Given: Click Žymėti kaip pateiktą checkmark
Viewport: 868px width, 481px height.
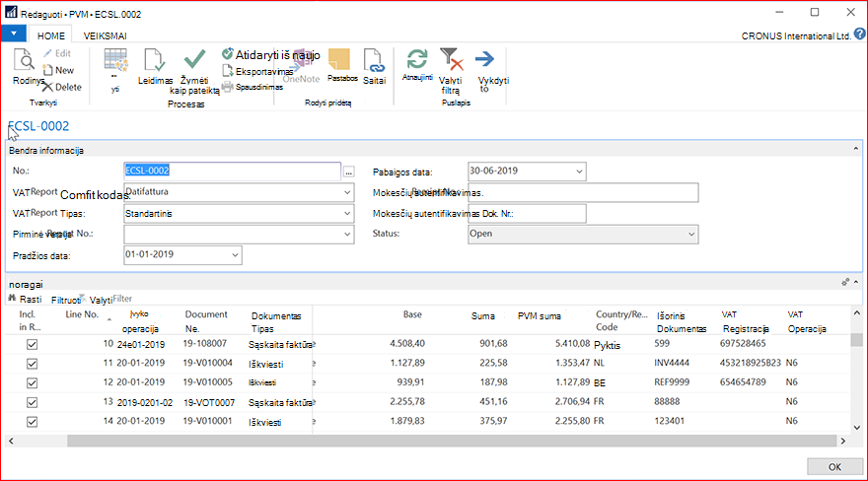Looking at the screenshot, I should pos(194,59).
